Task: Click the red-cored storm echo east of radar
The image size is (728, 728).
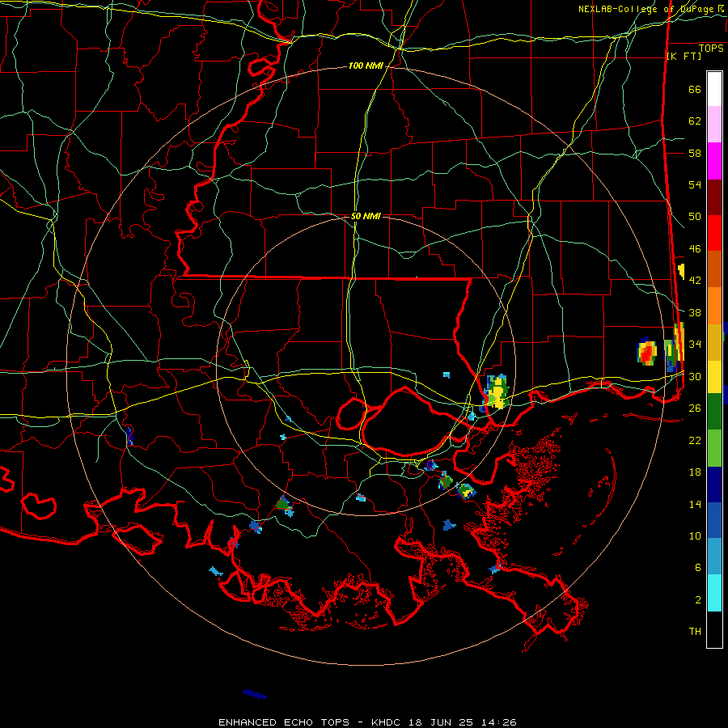Action: [x=646, y=351]
